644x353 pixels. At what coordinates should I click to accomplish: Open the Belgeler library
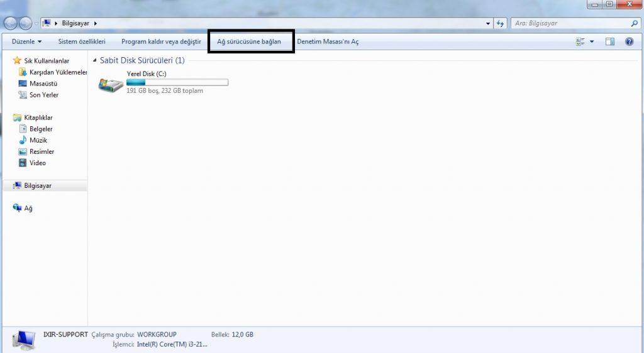pyautogui.click(x=41, y=129)
